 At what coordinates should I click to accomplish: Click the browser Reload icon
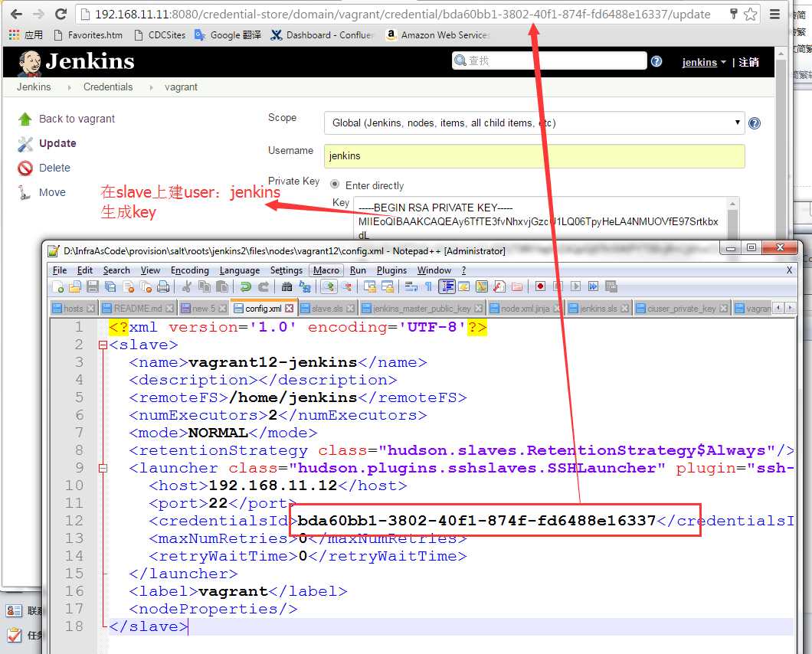coord(61,14)
